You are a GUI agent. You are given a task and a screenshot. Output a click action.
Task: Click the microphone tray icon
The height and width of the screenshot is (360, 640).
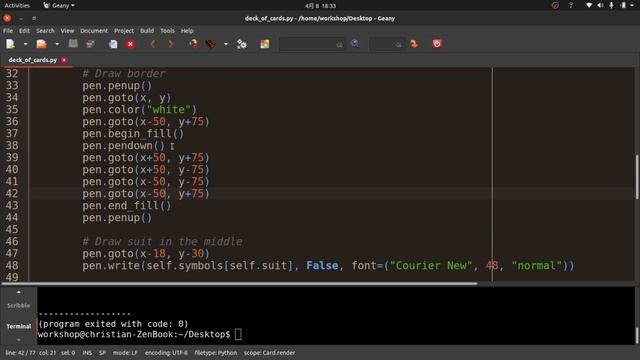pyautogui.click(x=611, y=5)
